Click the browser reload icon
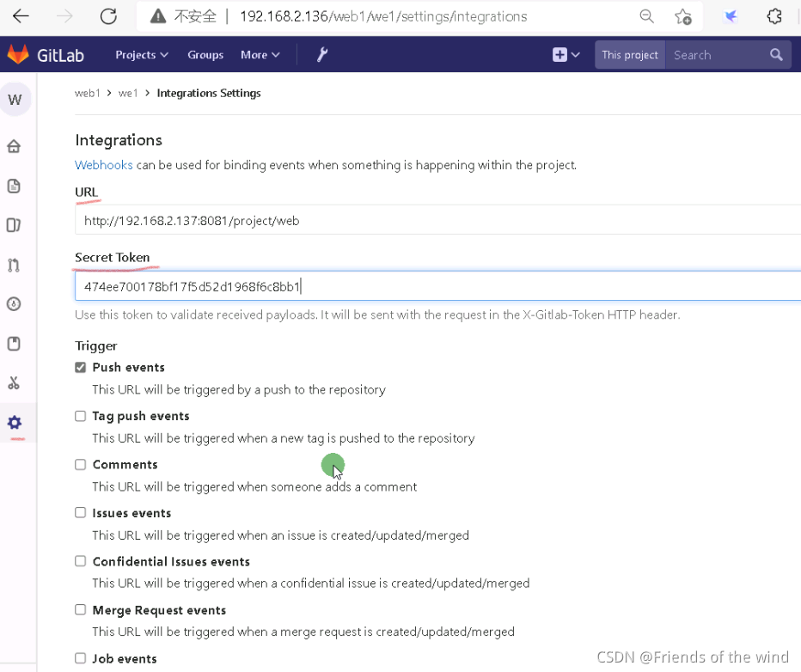The image size is (801, 672). click(108, 16)
